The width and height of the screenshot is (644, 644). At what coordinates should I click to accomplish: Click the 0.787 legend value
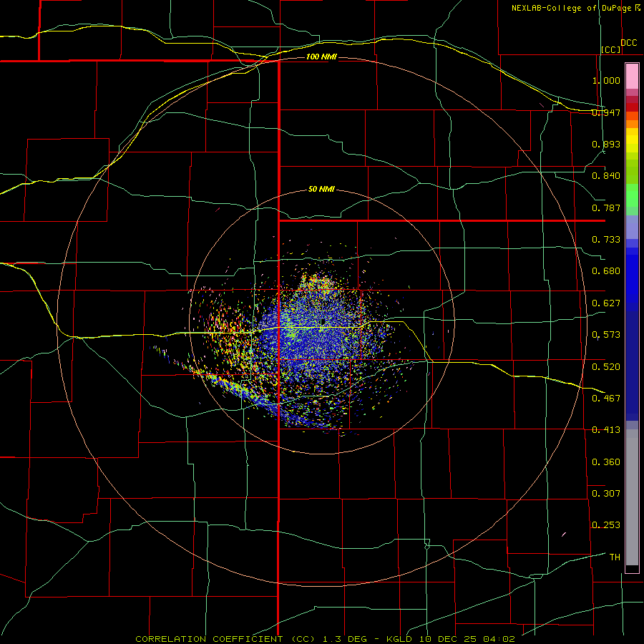point(606,208)
